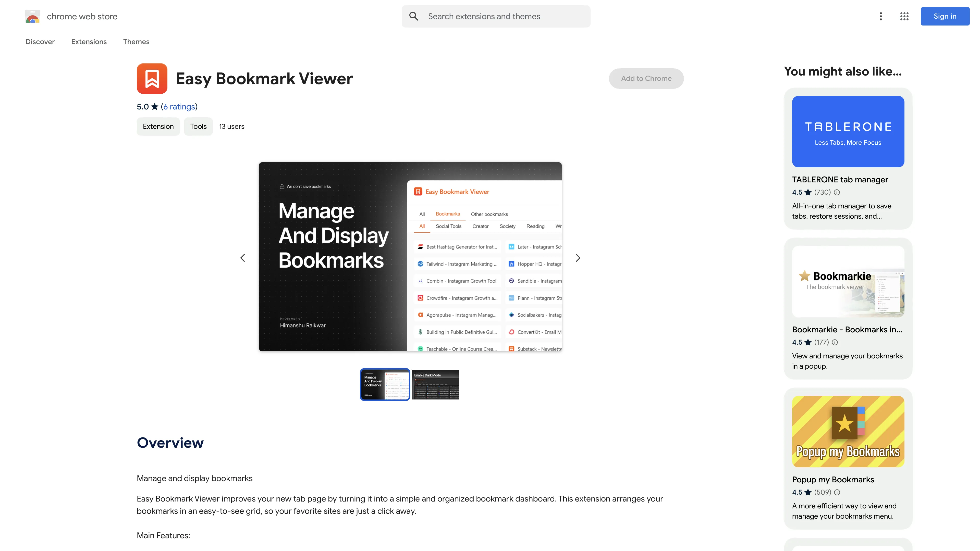
Task: Open the Popup my Bookmarks title link
Action: point(833,480)
